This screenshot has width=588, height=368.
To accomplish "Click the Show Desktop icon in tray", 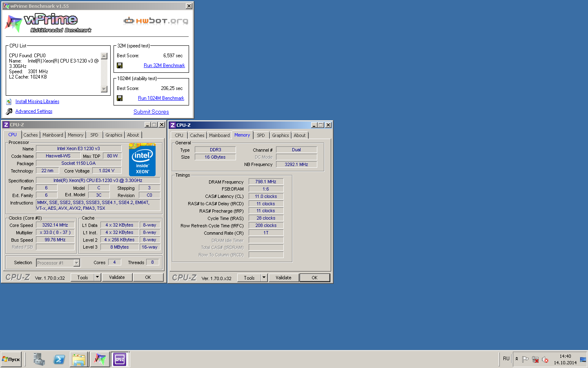I will [583, 359].
